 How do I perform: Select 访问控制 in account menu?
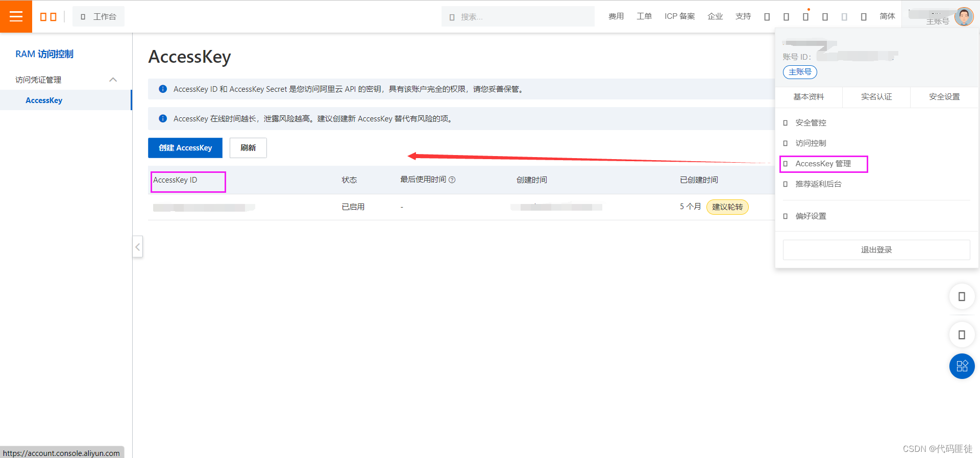tap(811, 143)
